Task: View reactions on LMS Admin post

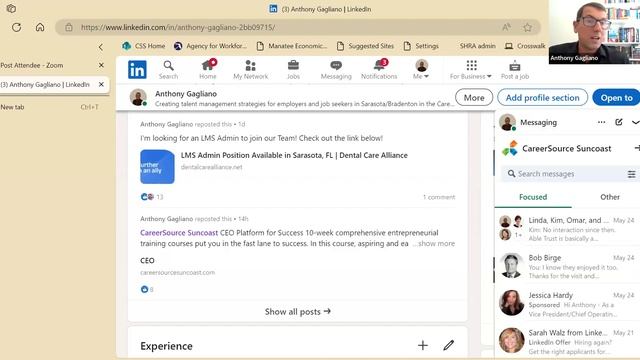Action: coord(151,197)
